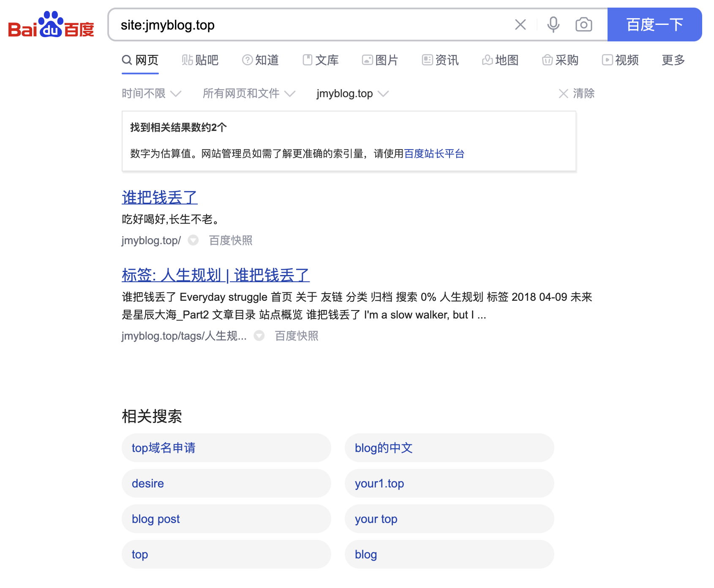714x588 pixels.
Task: Click the 百度一下 search button
Action: [655, 24]
